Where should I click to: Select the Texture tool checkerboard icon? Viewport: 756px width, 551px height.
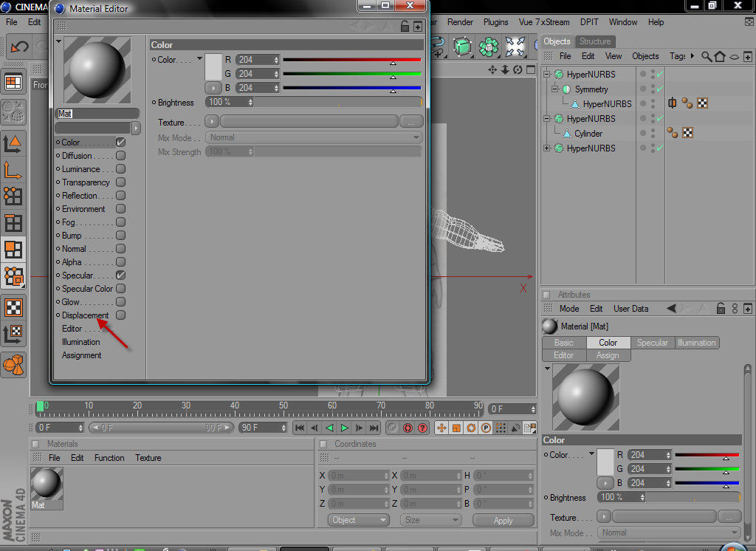13,307
